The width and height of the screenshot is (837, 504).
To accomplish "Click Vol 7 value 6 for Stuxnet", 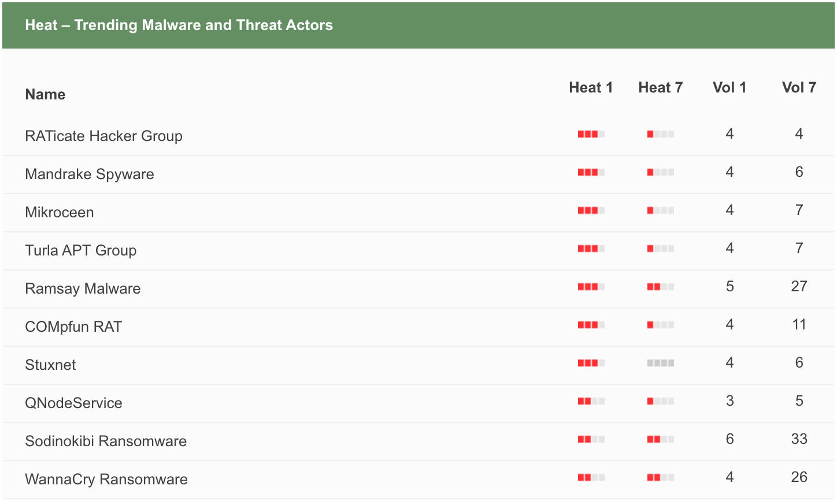I will pos(799,362).
